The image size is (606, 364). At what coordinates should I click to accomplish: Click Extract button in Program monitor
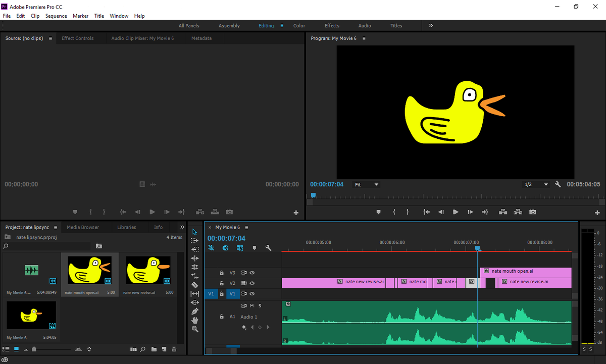pos(518,212)
